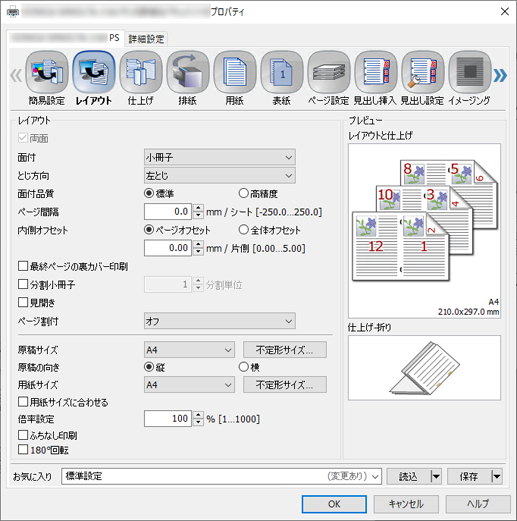517x521 pixels.
Task: Select 全体オフセット radio button
Action: [244, 230]
